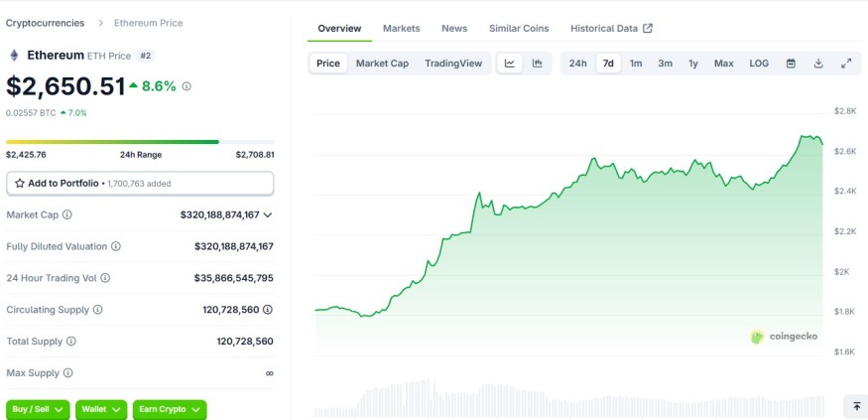Toggle LOG scale on chart
Viewport: 868px width, 420px height.
[759, 64]
